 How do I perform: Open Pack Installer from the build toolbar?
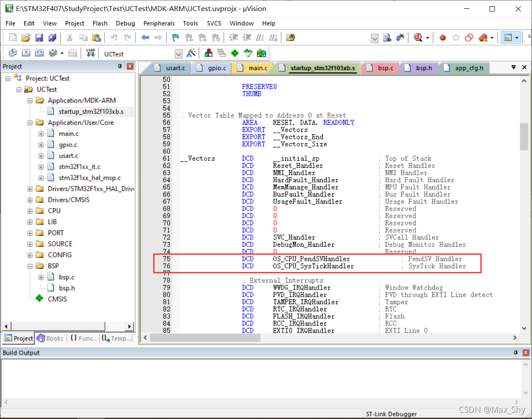coord(261,53)
